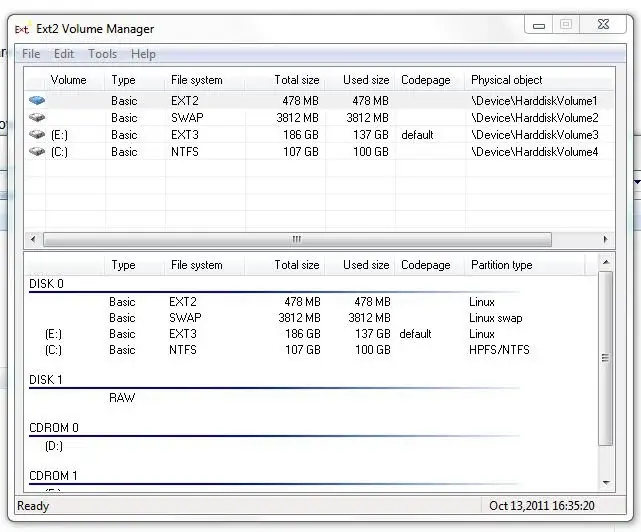
Task: Click down arrow of lower pane scrollbar
Action: click(x=606, y=483)
